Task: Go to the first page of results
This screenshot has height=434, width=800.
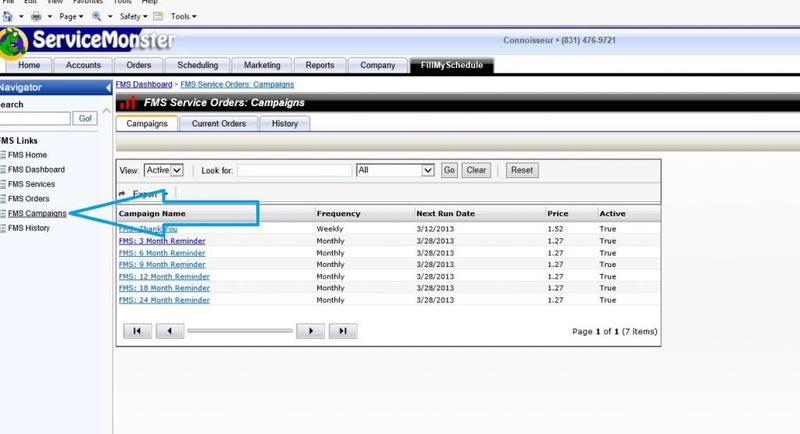Action: pos(137,331)
